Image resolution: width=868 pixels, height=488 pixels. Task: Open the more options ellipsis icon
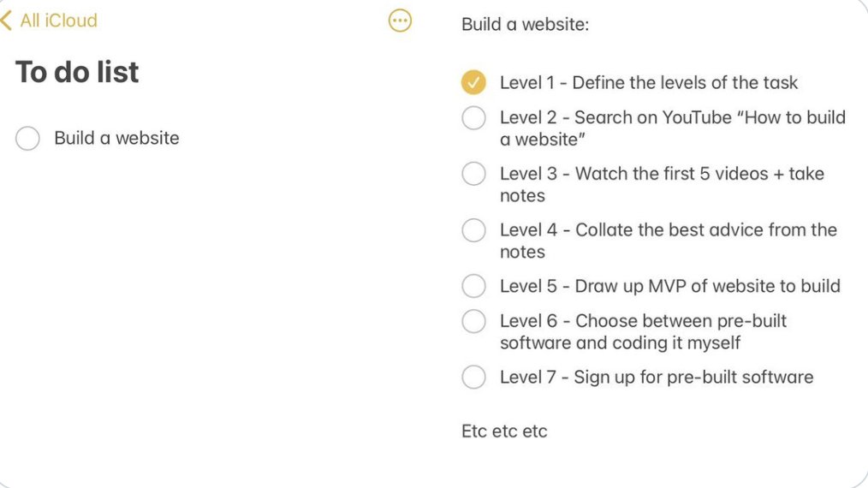(x=400, y=21)
